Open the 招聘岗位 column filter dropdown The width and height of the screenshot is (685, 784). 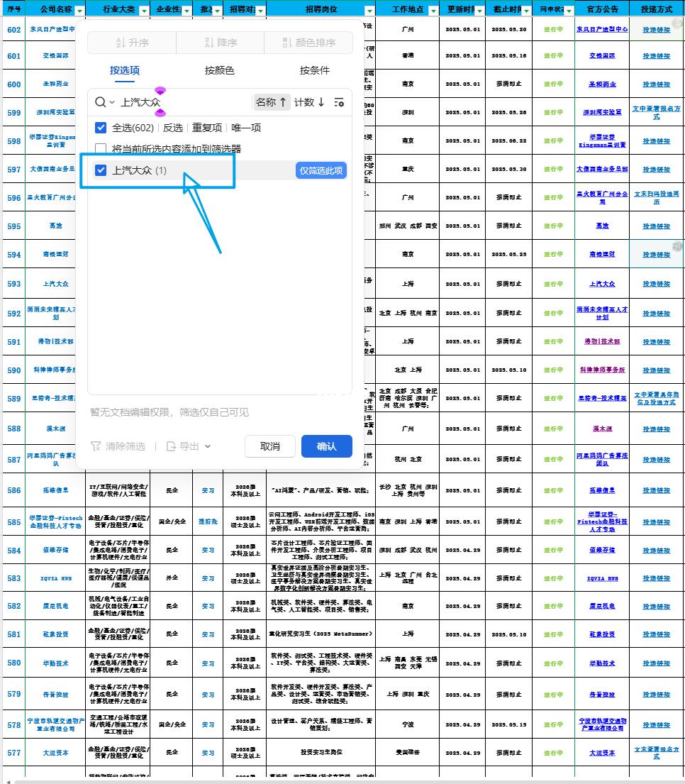click(369, 11)
